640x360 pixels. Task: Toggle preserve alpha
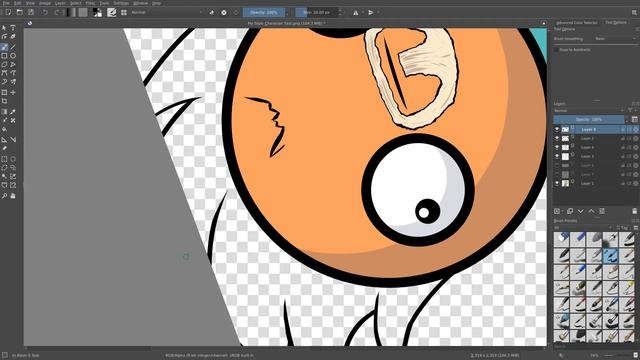pos(224,13)
